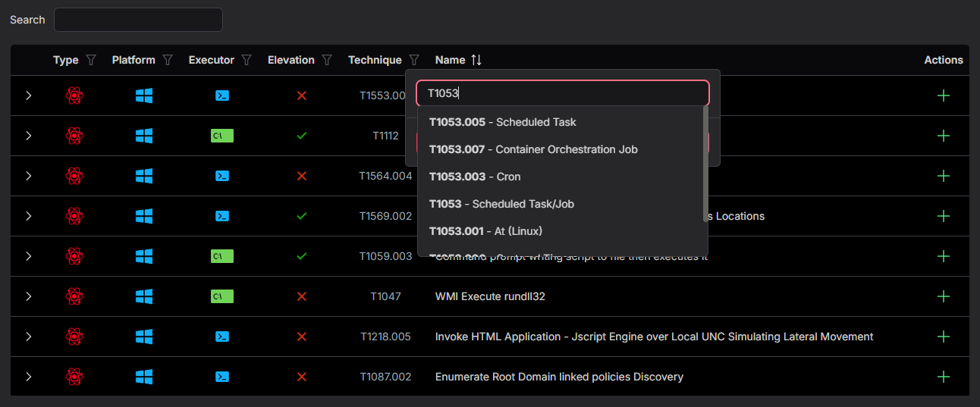
Task: Click the Type column filter icon
Action: pos(91,60)
